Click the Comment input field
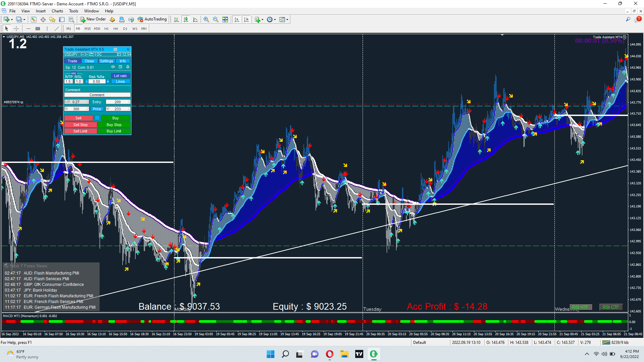Viewport: 644px width, 362px height. [97, 95]
